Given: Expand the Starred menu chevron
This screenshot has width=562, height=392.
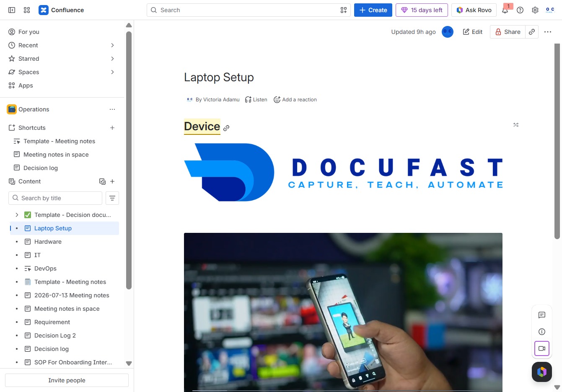Looking at the screenshot, I should tap(112, 59).
